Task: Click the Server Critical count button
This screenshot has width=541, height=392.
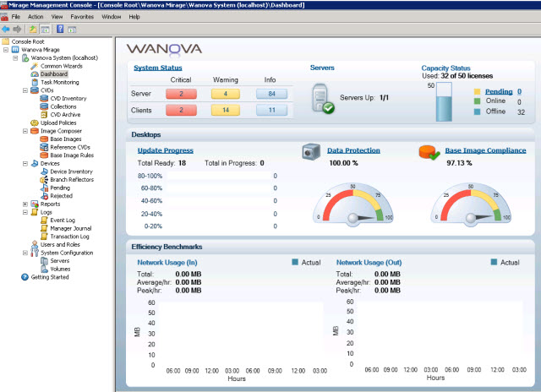Action: [181, 94]
